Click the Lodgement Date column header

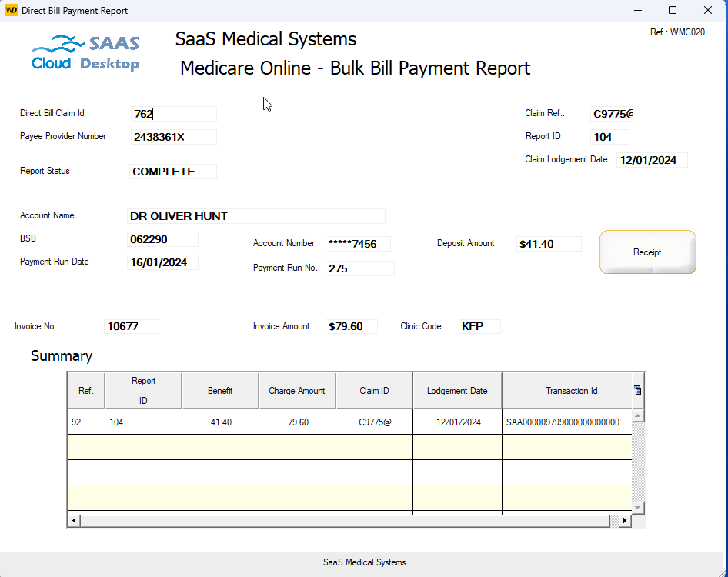click(457, 390)
